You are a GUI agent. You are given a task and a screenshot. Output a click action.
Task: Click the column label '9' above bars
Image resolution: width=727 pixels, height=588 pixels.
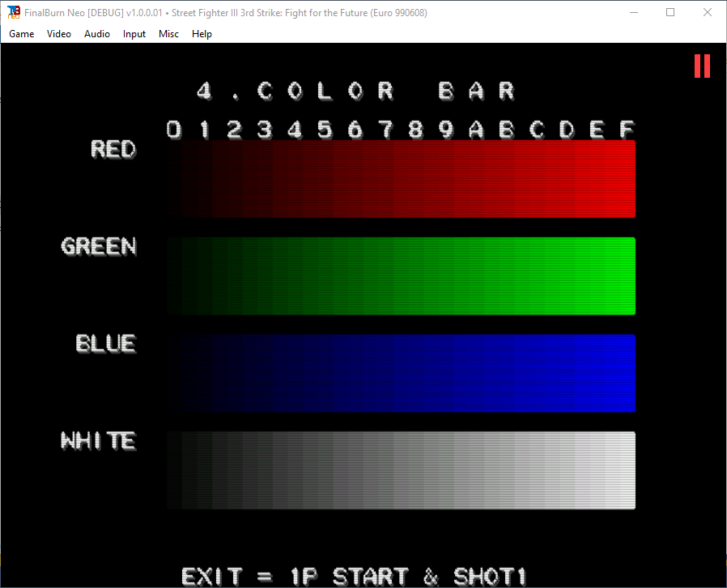point(446,130)
